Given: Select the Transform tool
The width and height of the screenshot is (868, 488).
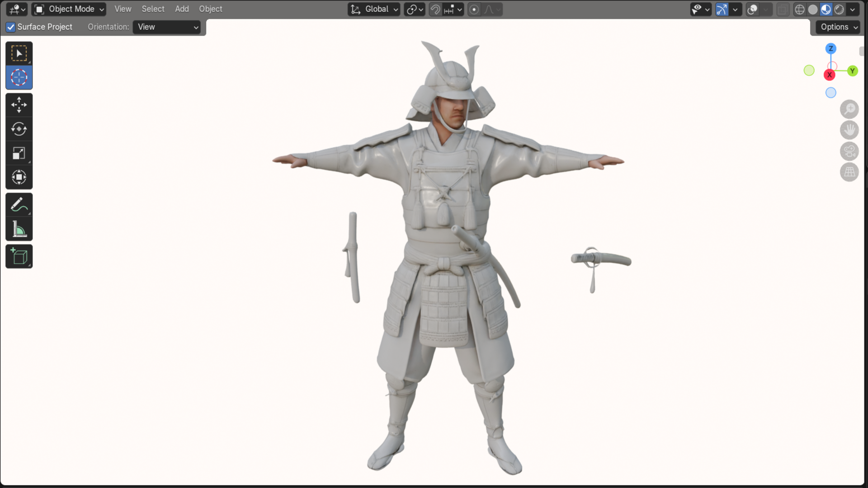Looking at the screenshot, I should click(19, 177).
